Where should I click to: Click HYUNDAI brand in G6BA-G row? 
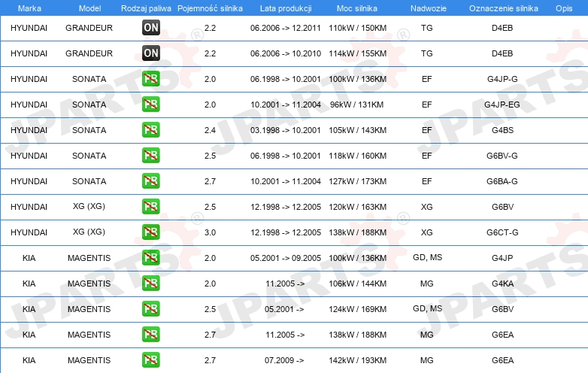[x=29, y=181]
